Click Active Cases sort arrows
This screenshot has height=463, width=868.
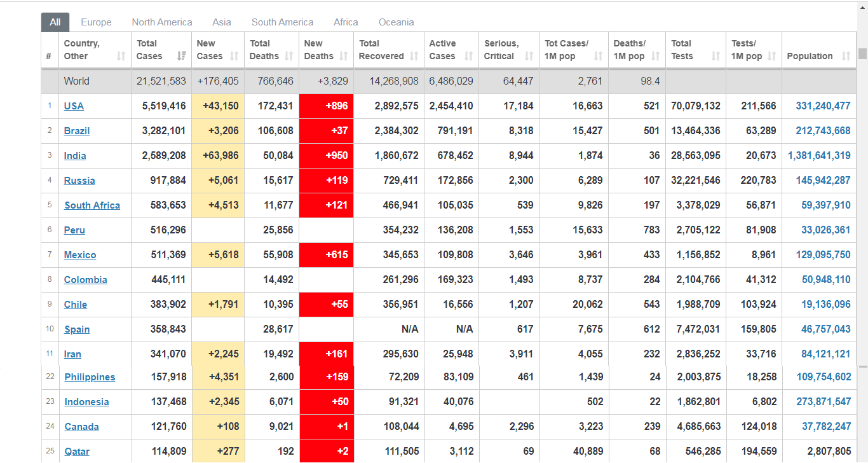click(x=469, y=56)
